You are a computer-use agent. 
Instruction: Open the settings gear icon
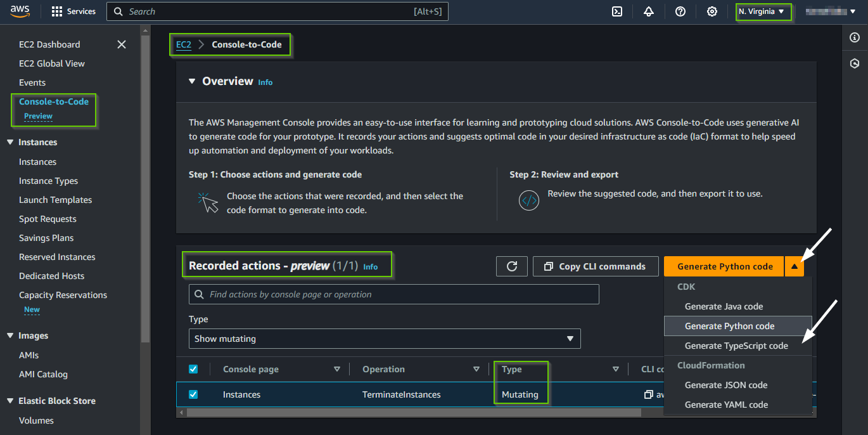pyautogui.click(x=712, y=11)
